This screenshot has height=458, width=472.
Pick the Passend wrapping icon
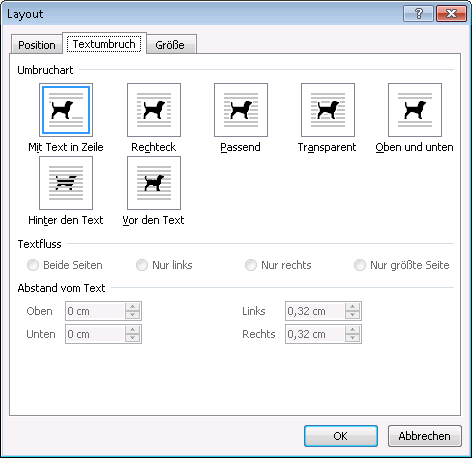pyautogui.click(x=241, y=110)
